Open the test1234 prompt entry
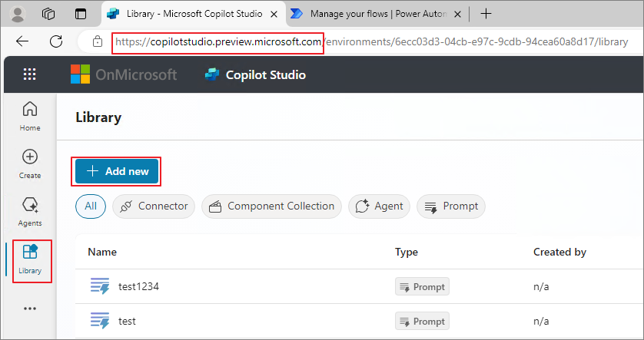 [x=138, y=287]
